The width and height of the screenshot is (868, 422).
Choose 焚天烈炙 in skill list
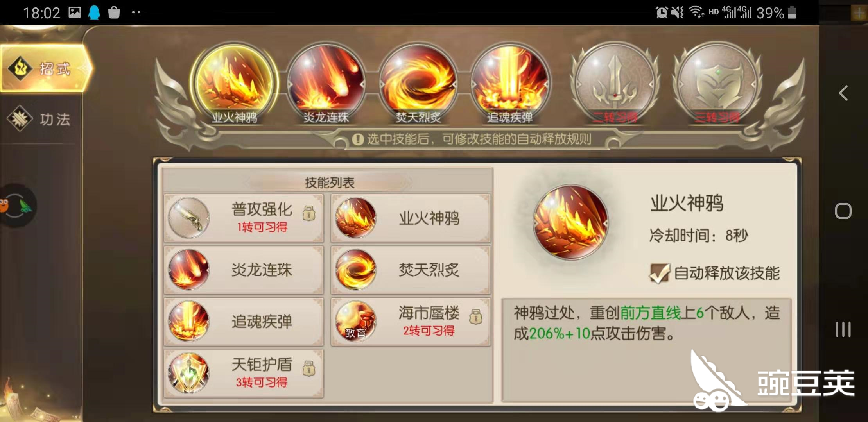[x=411, y=270]
